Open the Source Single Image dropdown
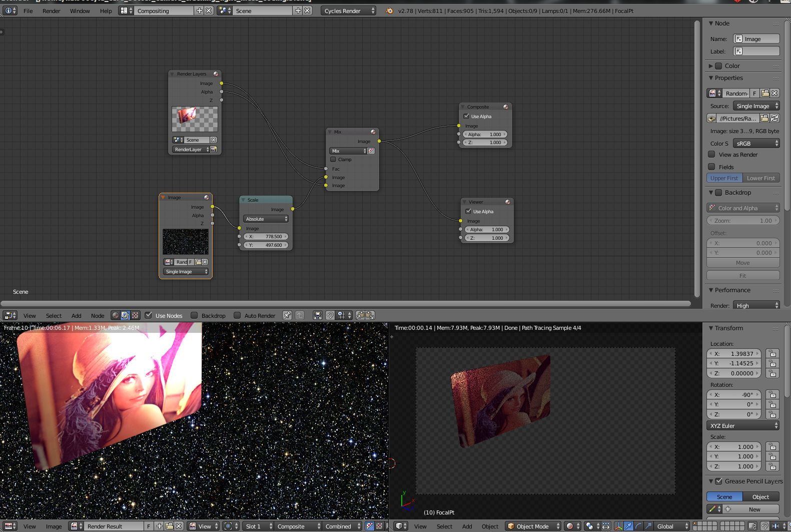Viewport: 791px width, 532px height. click(756, 106)
